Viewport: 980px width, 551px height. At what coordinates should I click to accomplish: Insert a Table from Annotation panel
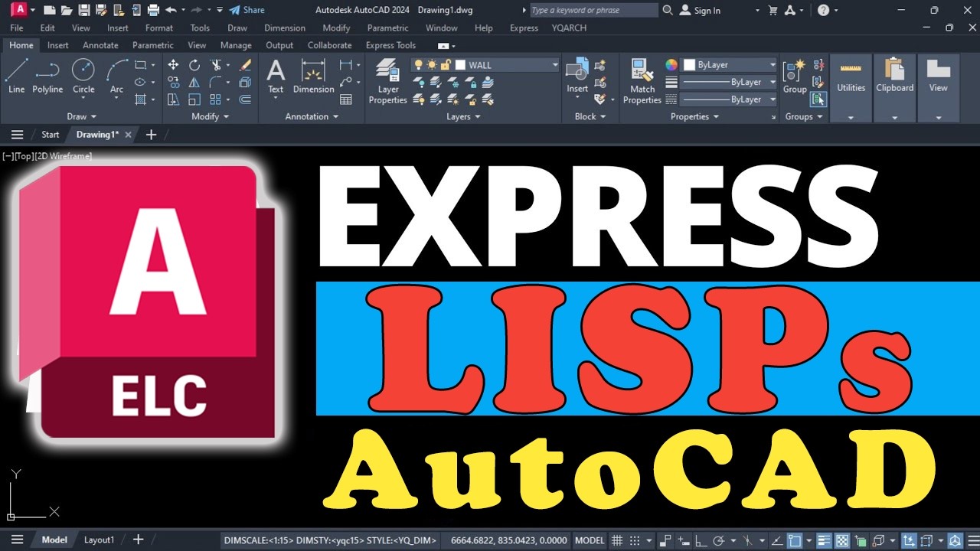pyautogui.click(x=346, y=99)
